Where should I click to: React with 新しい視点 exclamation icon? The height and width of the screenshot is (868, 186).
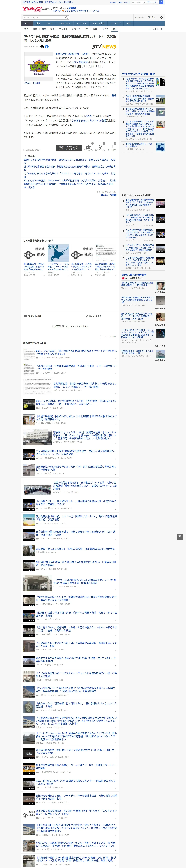click(x=112, y=147)
